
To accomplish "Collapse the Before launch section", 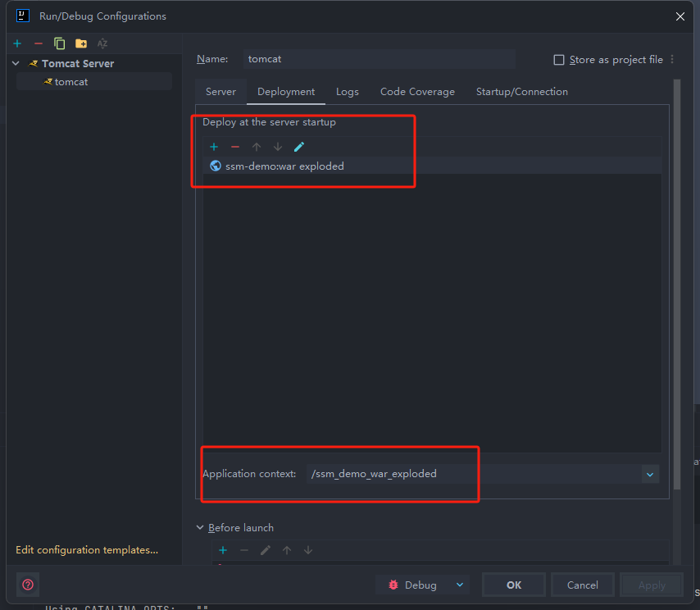I will tap(201, 528).
